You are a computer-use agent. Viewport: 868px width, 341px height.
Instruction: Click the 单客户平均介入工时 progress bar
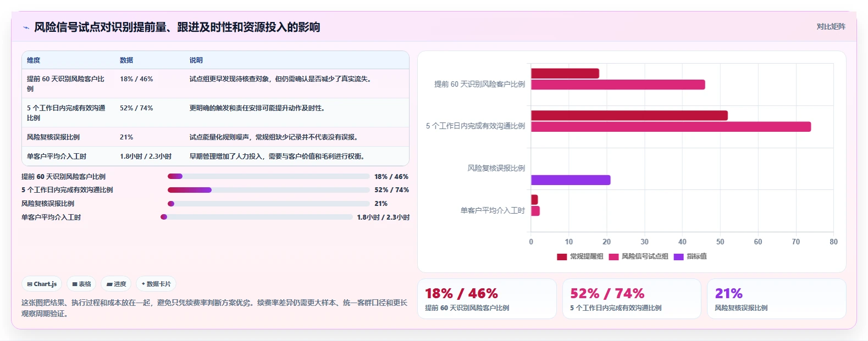coord(256,217)
